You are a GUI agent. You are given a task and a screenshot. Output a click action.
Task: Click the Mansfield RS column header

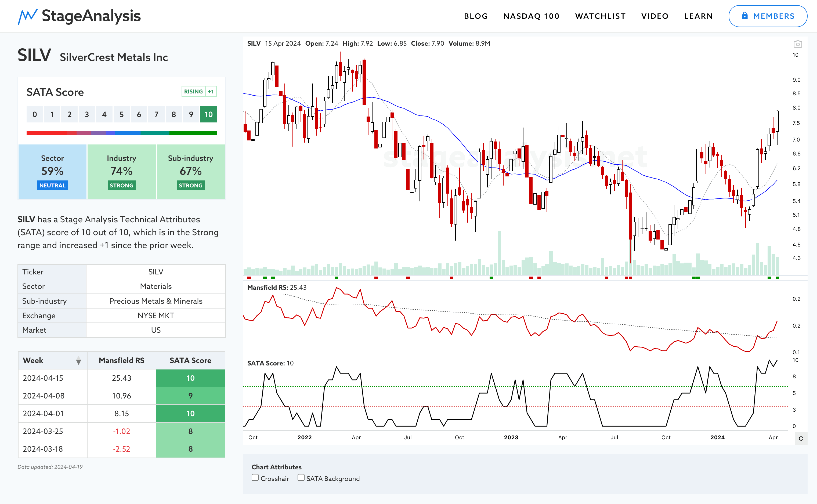(x=122, y=360)
